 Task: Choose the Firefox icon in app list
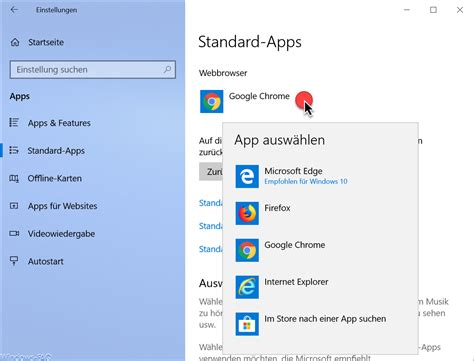(x=247, y=213)
